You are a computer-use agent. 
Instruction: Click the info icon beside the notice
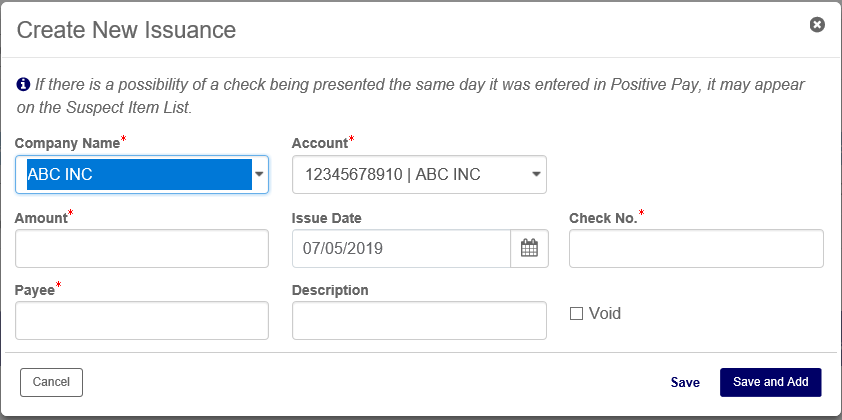tap(23, 86)
